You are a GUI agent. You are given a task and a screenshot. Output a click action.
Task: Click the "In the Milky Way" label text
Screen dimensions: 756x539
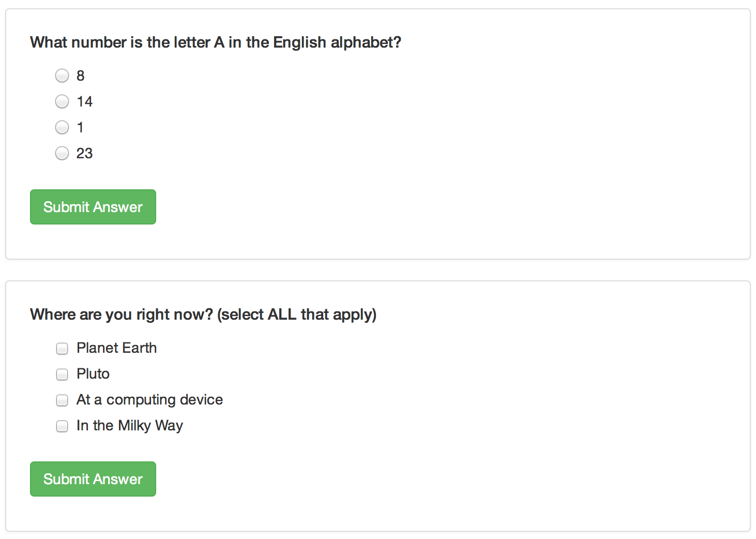130,426
